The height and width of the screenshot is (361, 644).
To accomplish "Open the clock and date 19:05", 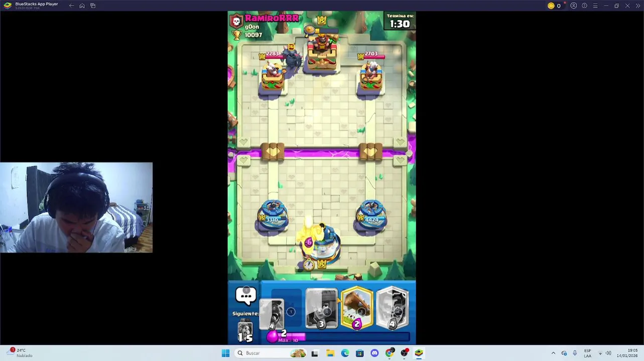I will (627, 353).
